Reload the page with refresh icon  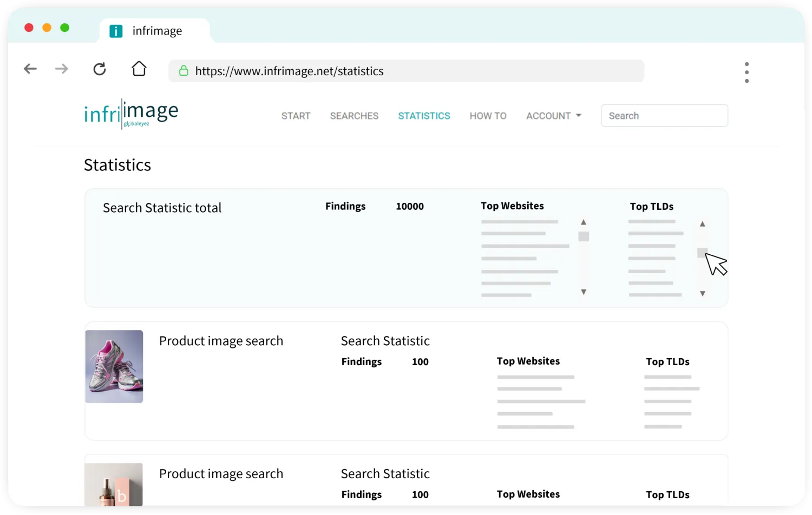click(x=100, y=69)
